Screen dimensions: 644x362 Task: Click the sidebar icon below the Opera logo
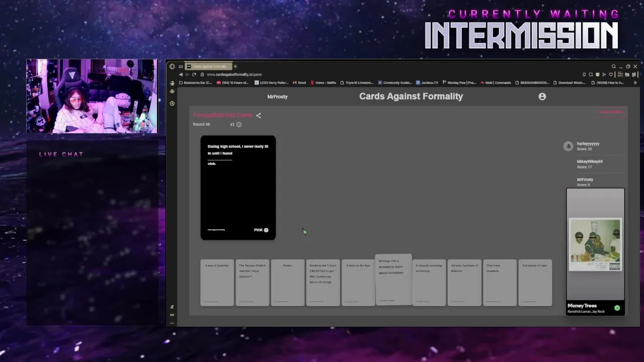point(172,83)
